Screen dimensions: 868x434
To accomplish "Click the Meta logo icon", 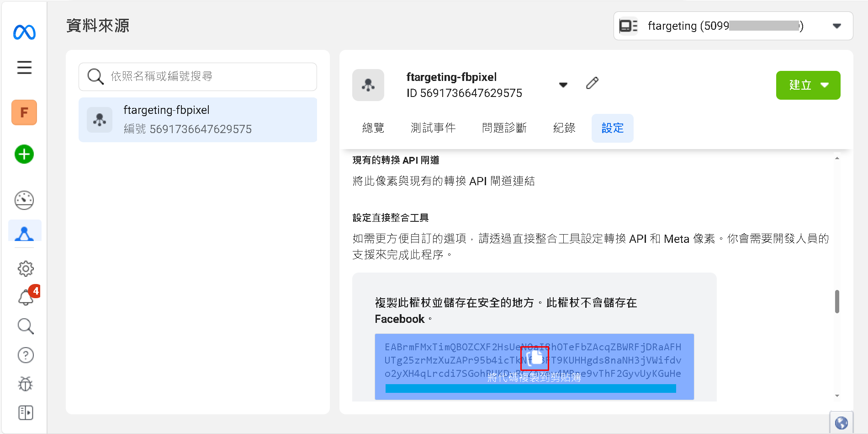I will (x=25, y=32).
